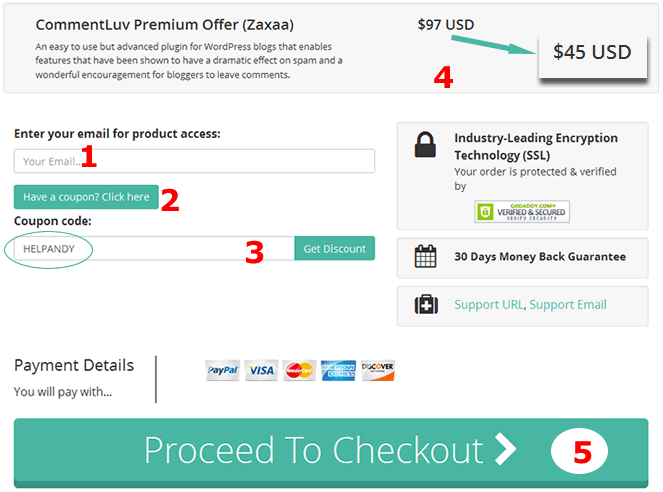This screenshot has width=663, height=492.
Task: Click the support first-aid kit icon
Action: pos(425,304)
